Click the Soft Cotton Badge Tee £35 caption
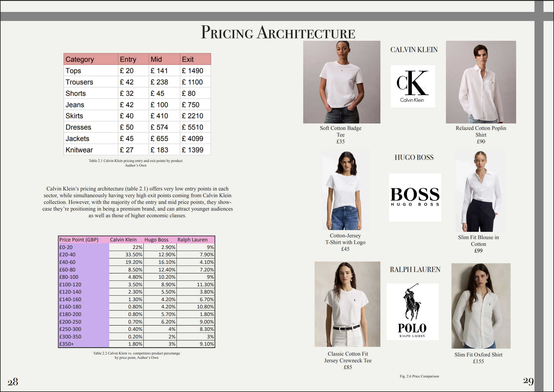This screenshot has width=554, height=392. [340, 135]
